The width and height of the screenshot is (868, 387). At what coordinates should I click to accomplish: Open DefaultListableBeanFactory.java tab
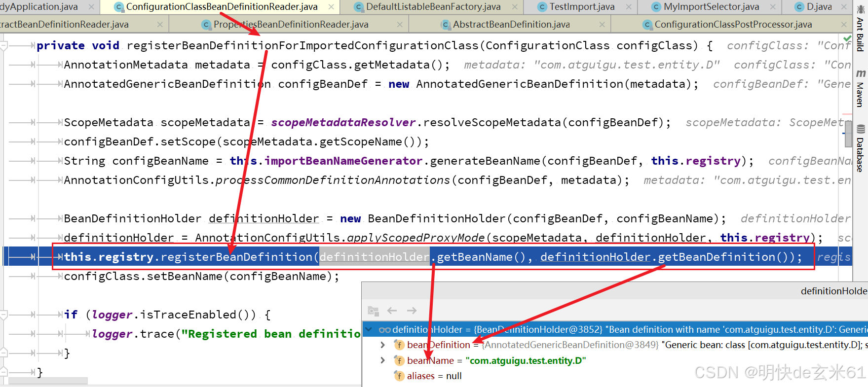433,7
